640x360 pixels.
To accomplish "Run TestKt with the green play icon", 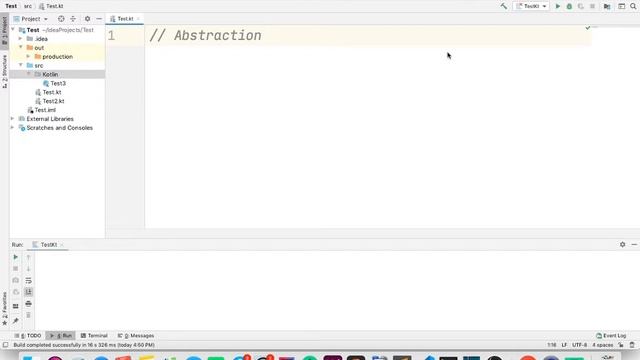I will click(x=558, y=6).
